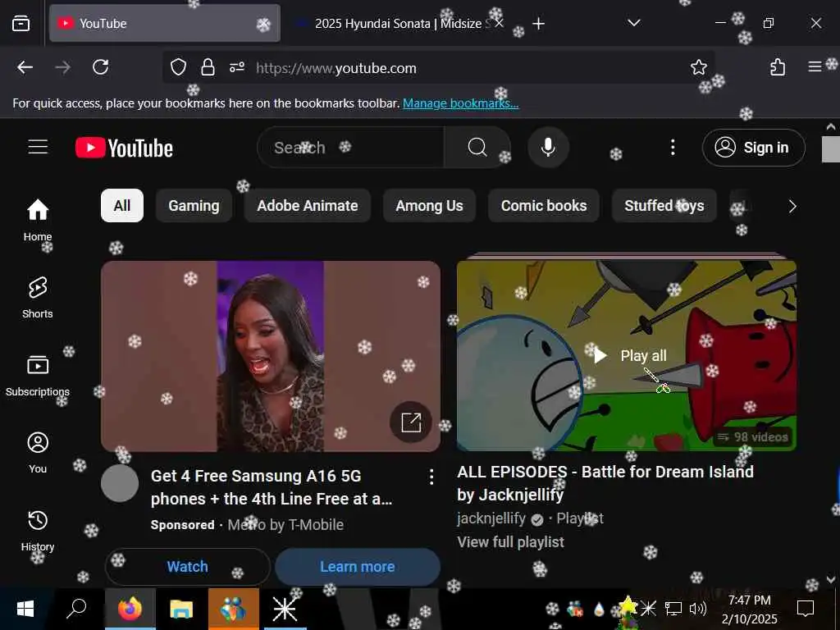
Task: Open Shorts from the sidebar
Action: click(38, 298)
